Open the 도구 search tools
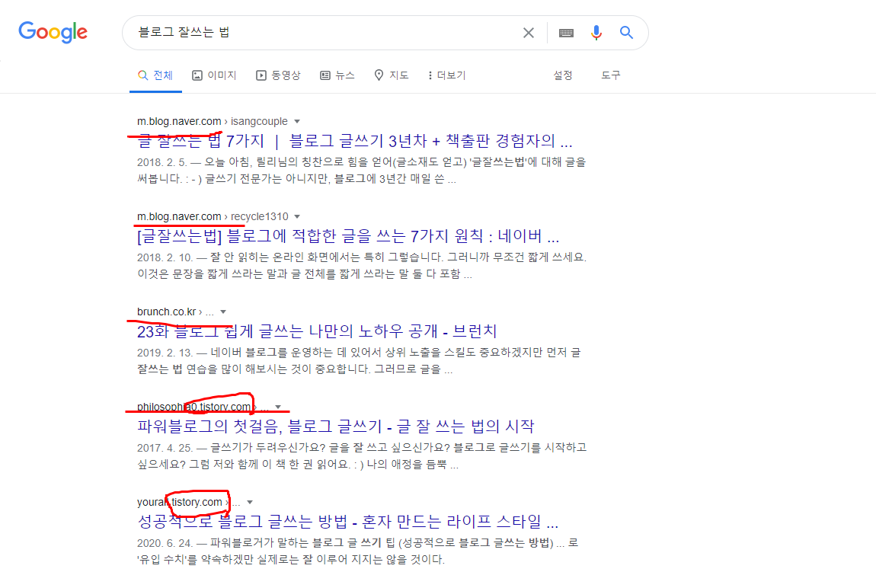Screen dimensions: 876x588 (611, 75)
